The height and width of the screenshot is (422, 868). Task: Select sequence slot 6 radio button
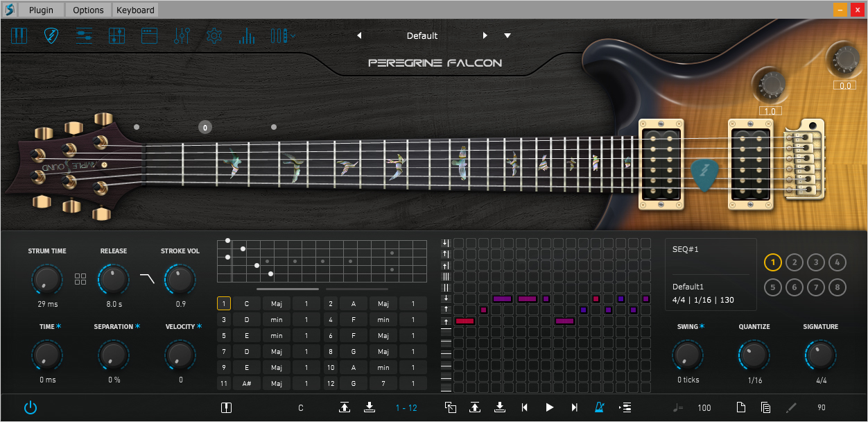point(795,287)
